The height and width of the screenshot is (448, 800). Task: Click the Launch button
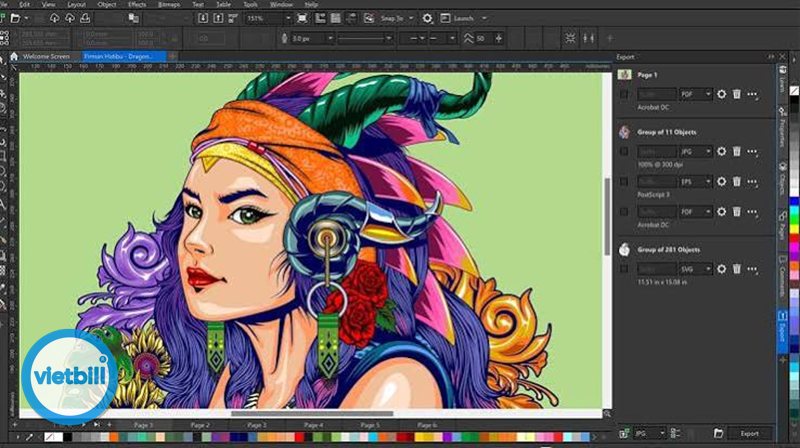click(459, 18)
